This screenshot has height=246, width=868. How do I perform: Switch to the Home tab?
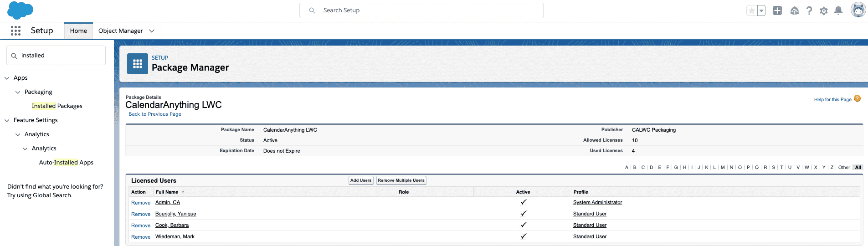78,31
